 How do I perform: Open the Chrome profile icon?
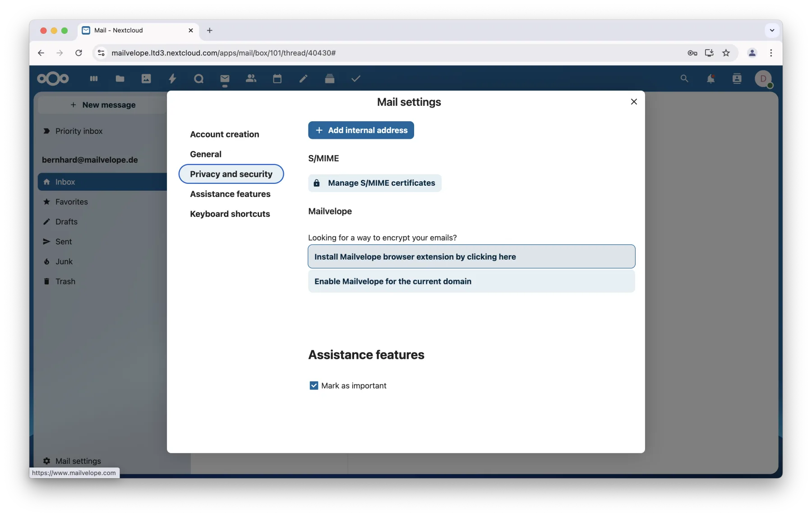(x=752, y=53)
